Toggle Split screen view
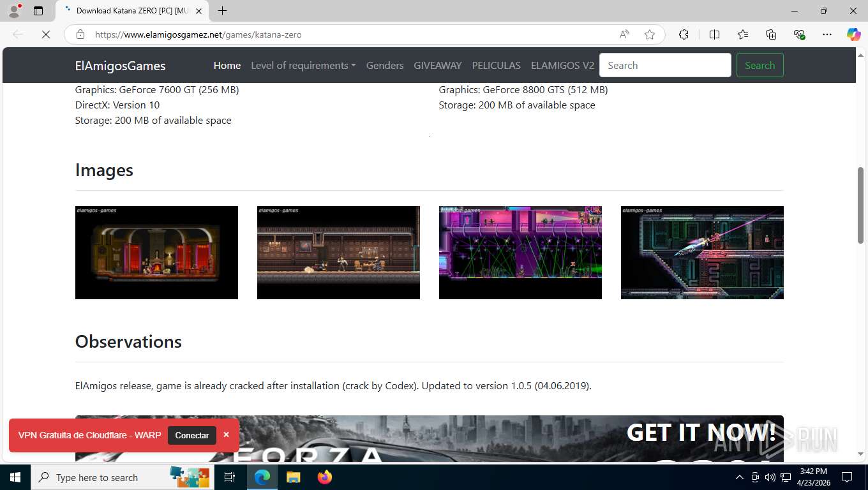 coord(714,34)
